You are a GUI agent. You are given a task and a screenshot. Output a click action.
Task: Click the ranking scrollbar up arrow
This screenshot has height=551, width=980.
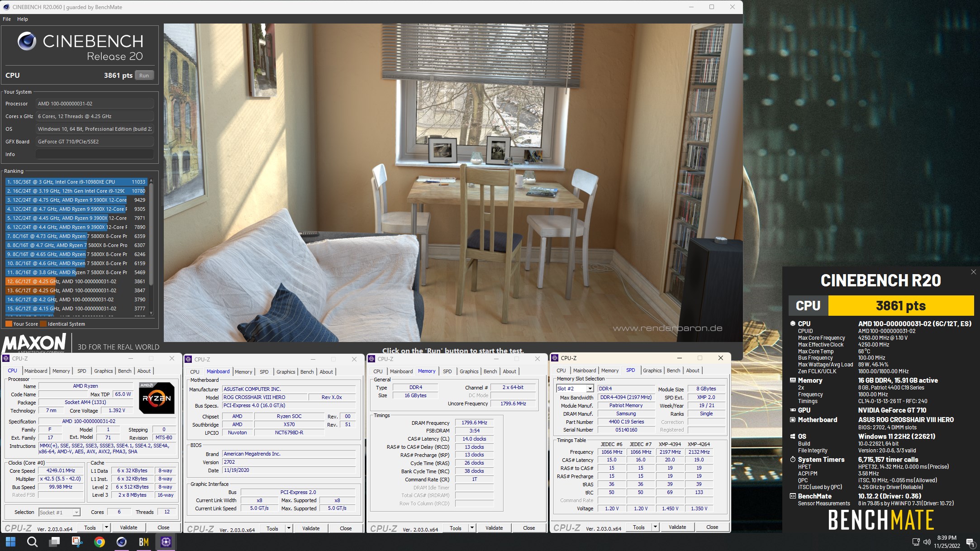click(151, 180)
